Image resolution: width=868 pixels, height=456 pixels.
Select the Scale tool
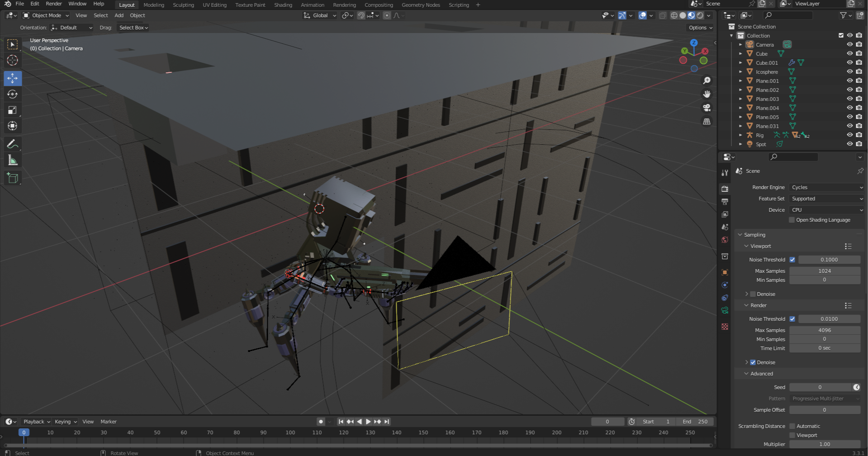pyautogui.click(x=12, y=110)
